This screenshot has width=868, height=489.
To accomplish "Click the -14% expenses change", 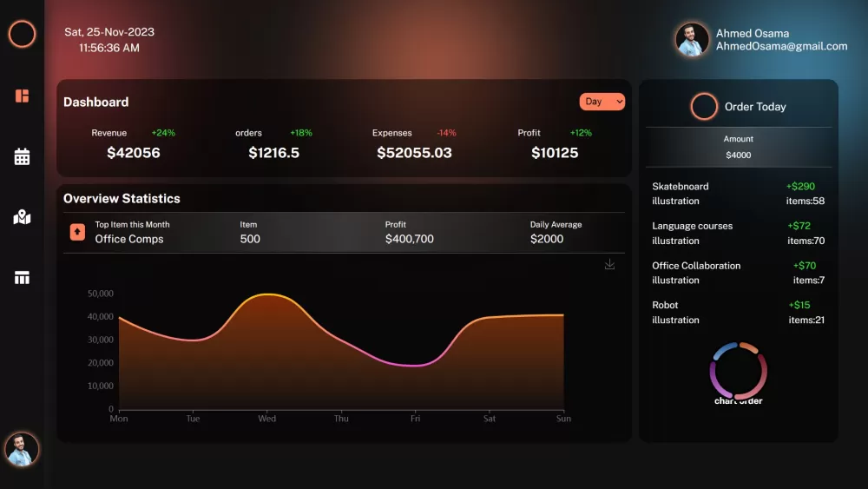I will [x=446, y=133].
